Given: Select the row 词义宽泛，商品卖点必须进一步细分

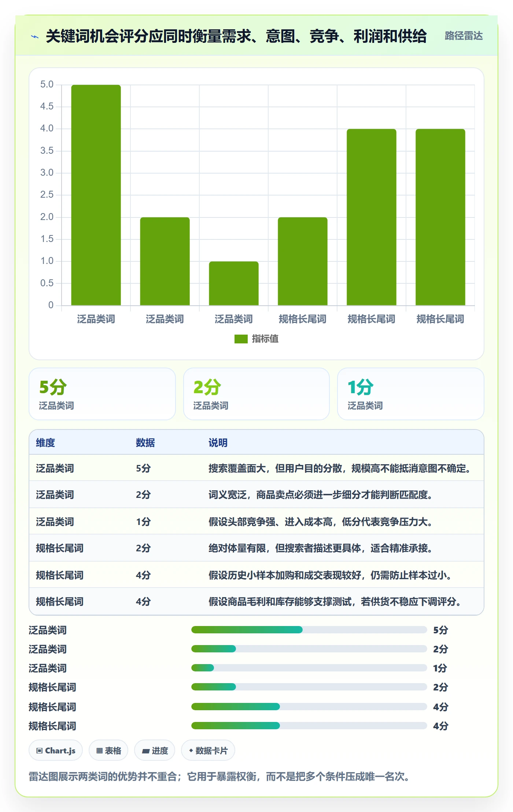Looking at the screenshot, I should [x=256, y=495].
